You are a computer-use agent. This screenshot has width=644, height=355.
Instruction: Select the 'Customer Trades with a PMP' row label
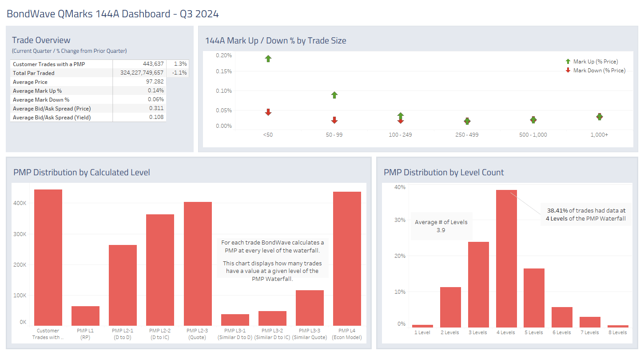(x=49, y=64)
